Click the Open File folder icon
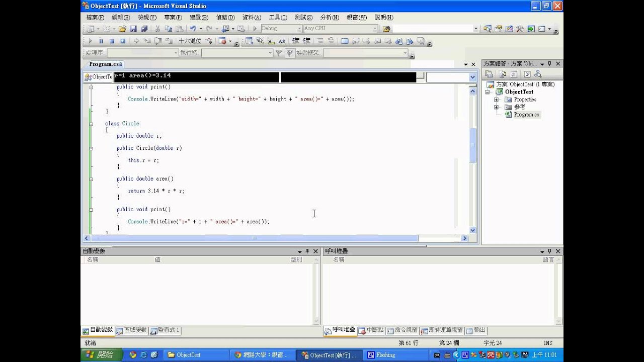644x362 pixels. tap(122, 29)
